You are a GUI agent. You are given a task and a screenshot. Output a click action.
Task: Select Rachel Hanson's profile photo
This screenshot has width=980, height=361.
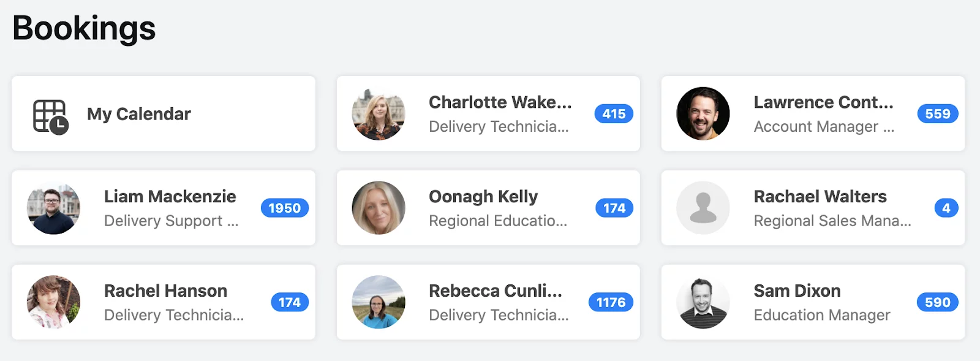54,302
